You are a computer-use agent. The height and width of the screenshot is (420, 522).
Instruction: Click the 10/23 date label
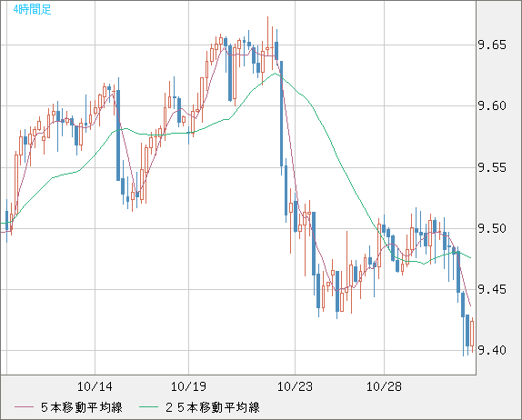[x=295, y=386]
